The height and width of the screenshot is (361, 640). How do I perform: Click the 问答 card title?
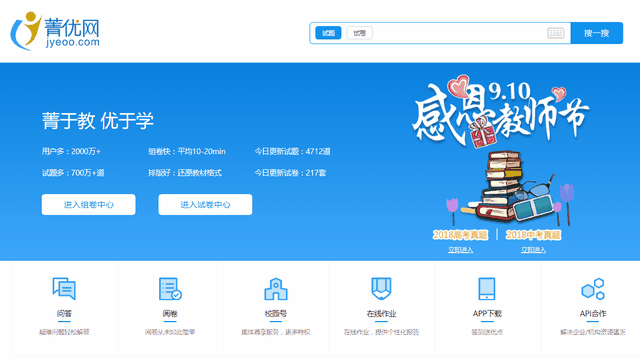point(64,314)
